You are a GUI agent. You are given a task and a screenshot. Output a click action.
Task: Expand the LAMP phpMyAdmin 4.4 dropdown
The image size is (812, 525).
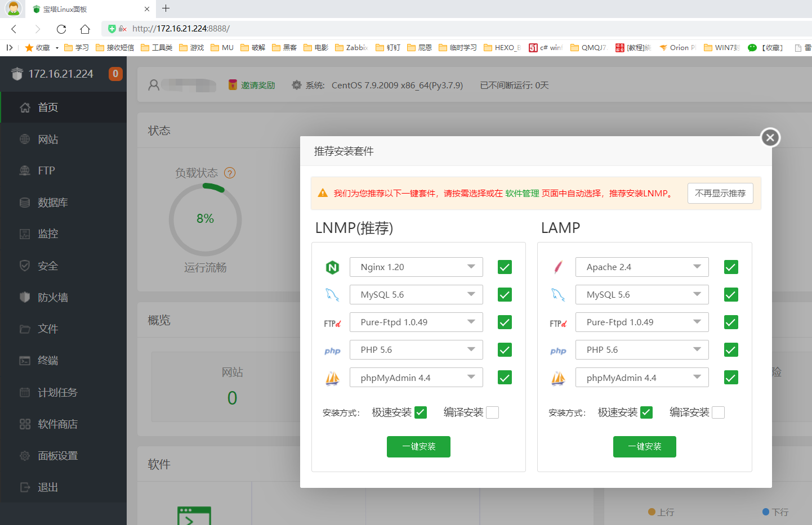tap(642, 378)
